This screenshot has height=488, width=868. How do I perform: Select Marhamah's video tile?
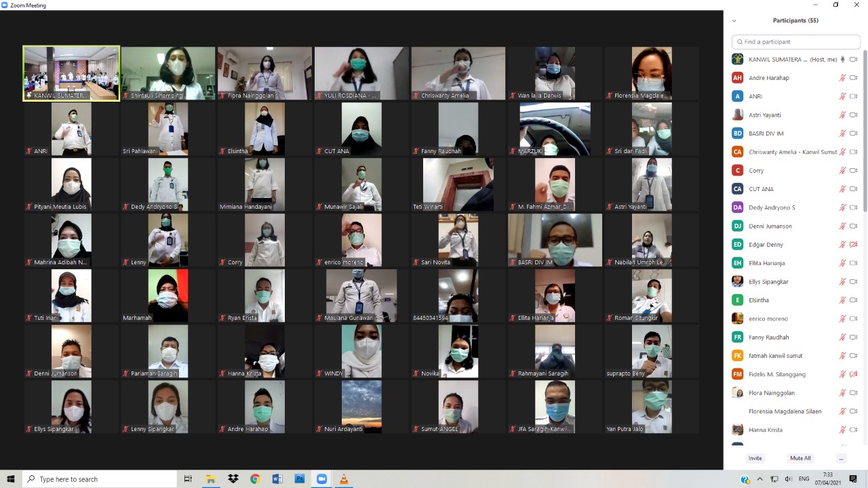(167, 296)
